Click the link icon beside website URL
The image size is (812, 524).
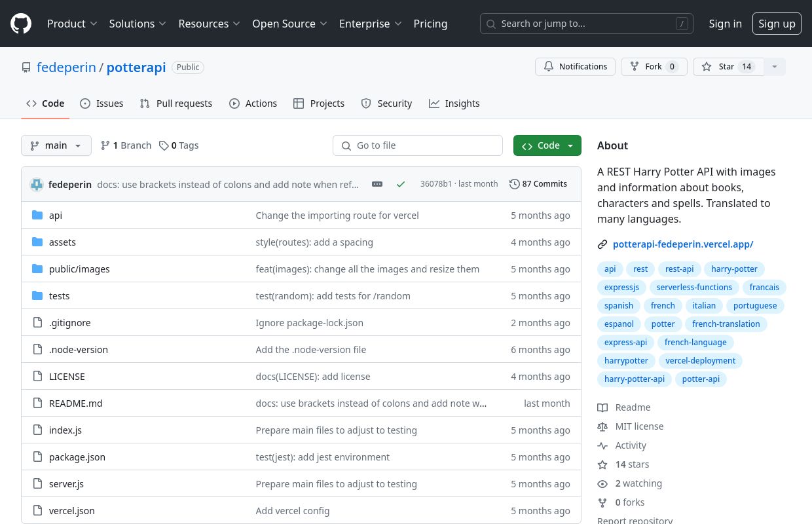tap(602, 244)
